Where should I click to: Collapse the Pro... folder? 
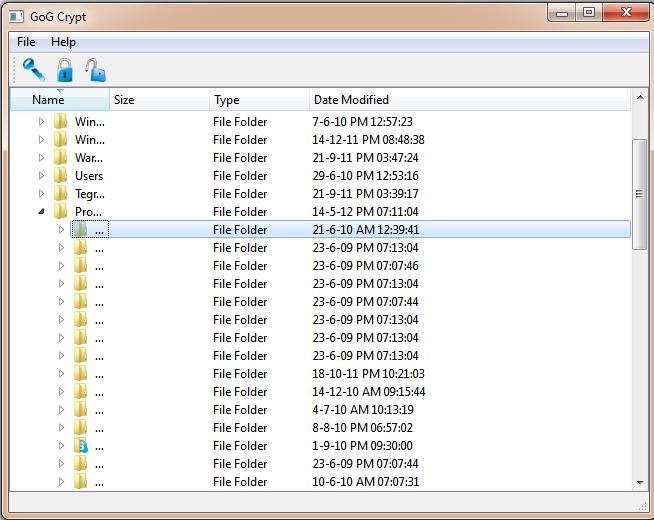pyautogui.click(x=41, y=212)
